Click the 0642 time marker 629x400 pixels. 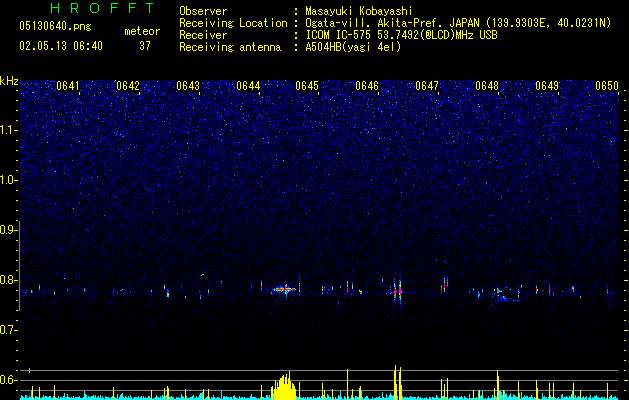click(x=128, y=86)
